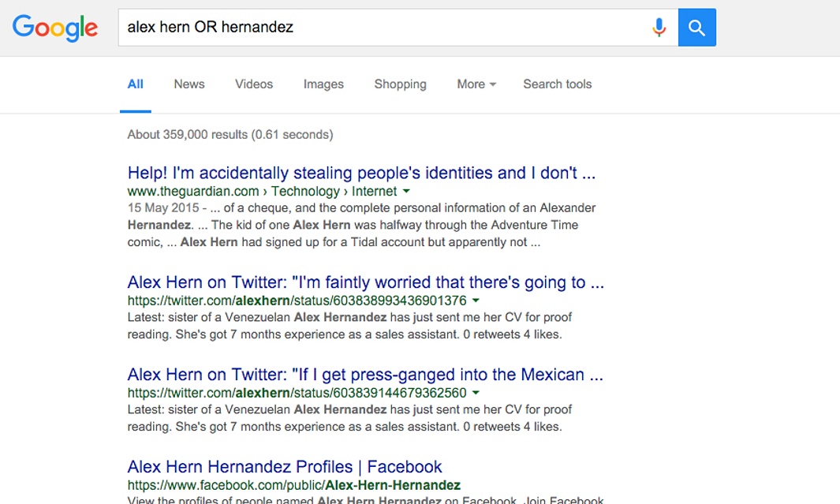
Task: Select the All results tab
Action: 136,84
